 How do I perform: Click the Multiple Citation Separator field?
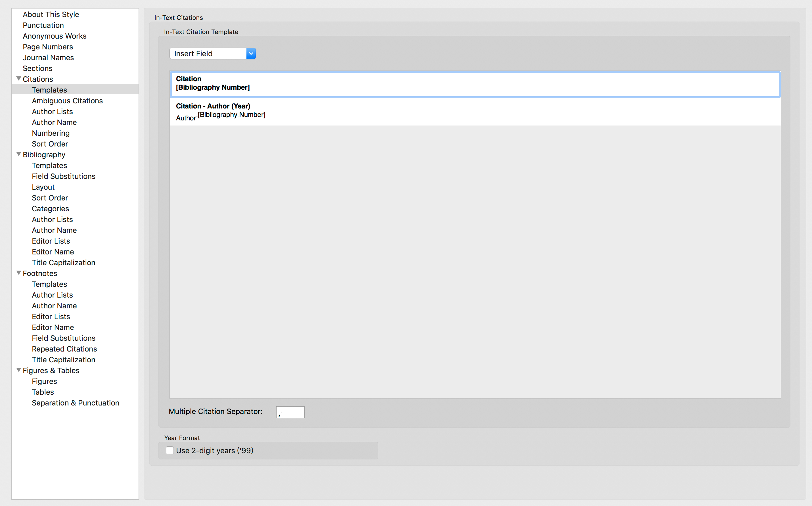290,412
